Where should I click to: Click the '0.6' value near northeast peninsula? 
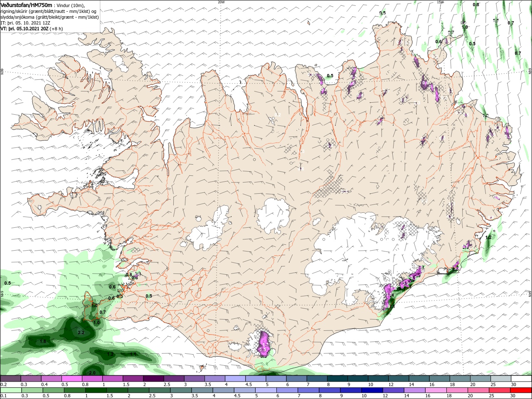[438, 42]
